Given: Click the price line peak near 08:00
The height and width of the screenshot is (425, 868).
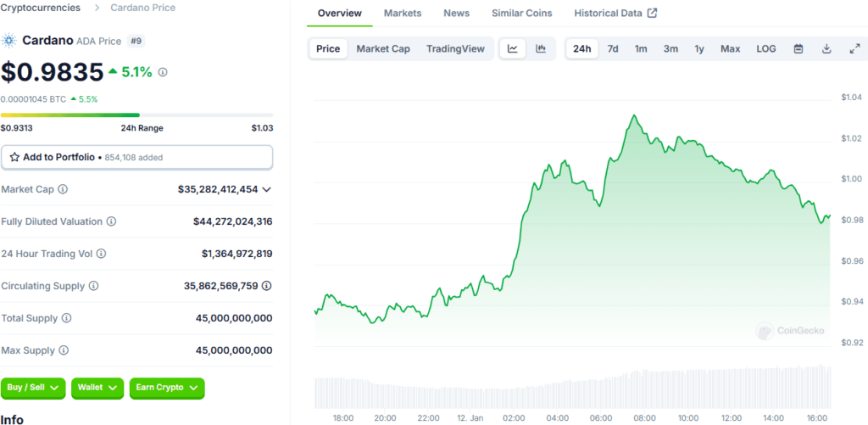Looking at the screenshot, I should (634, 115).
